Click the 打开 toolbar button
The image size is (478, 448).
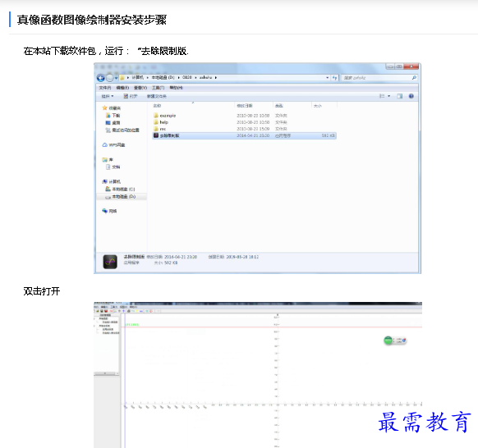pos(131,96)
